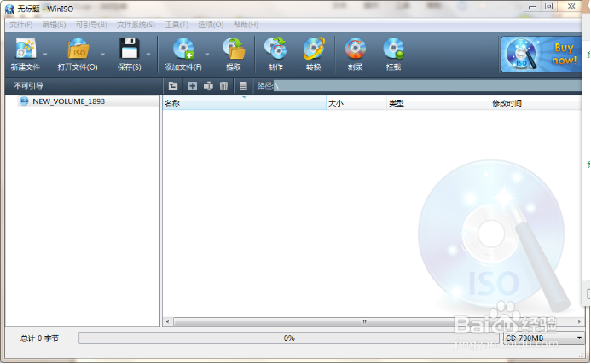Open the dropdown arrow next to 新建文件
The image size is (591, 364).
point(45,55)
